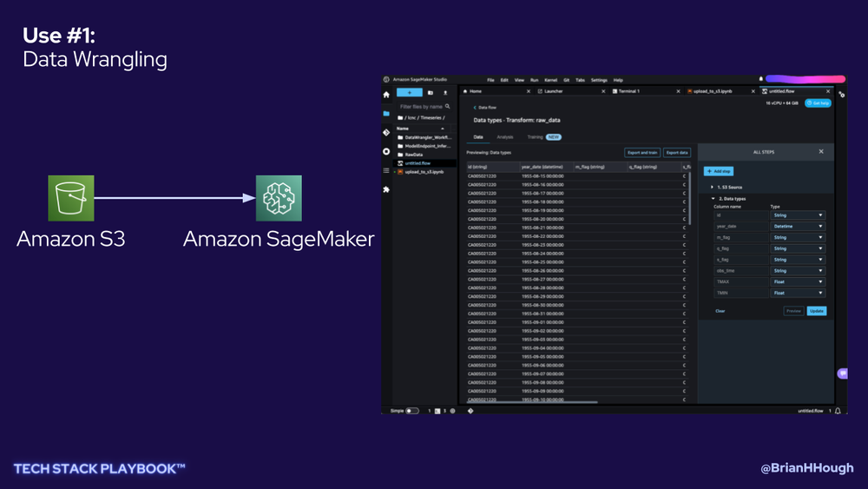
Task: Open the View menu
Action: click(x=519, y=80)
